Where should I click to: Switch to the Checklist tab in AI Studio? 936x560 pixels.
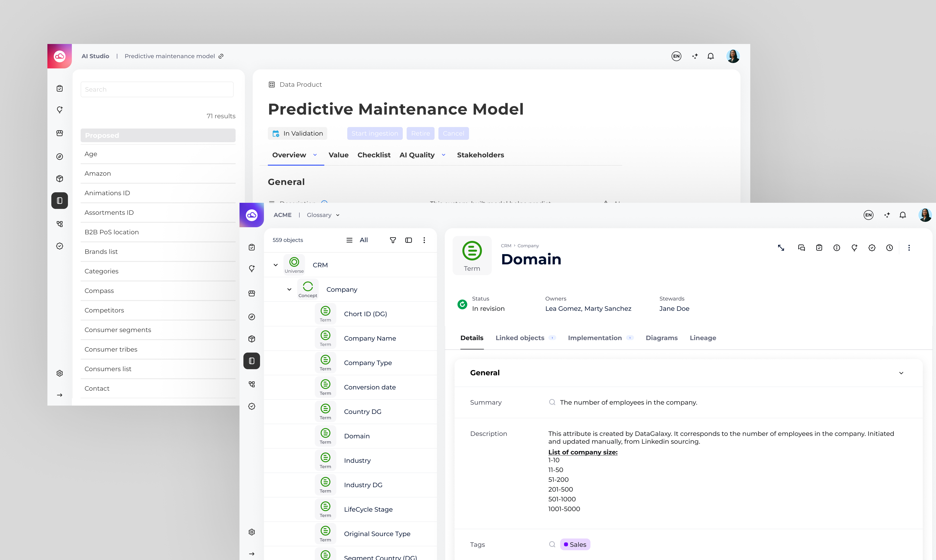point(374,155)
